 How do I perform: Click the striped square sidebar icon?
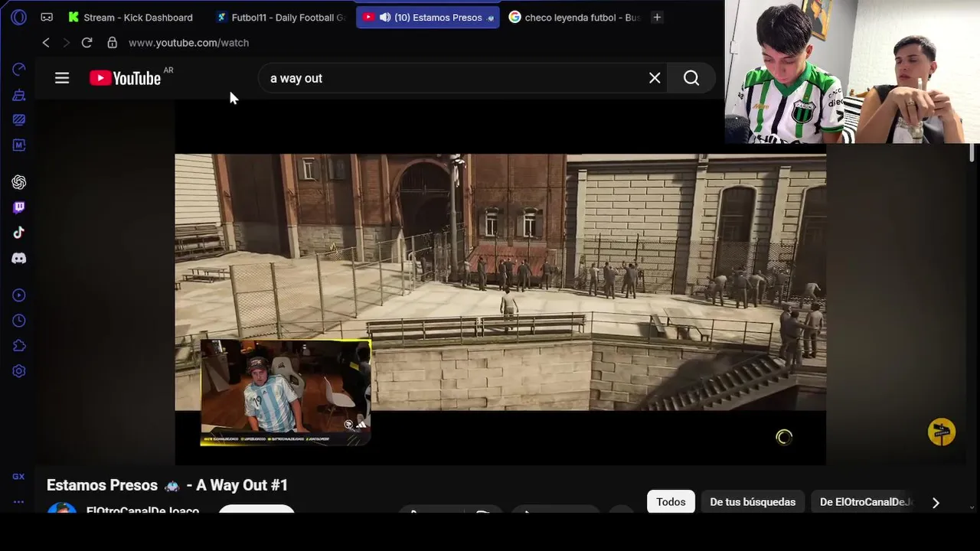pos(19,119)
